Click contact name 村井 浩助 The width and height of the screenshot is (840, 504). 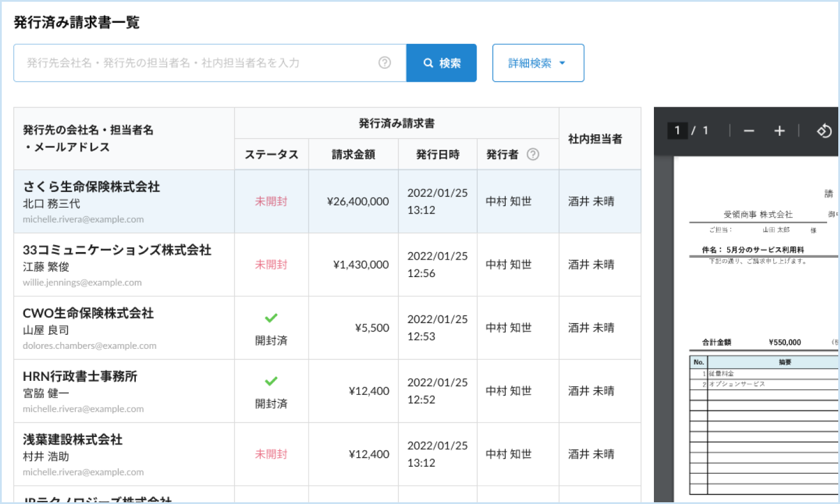(45, 456)
